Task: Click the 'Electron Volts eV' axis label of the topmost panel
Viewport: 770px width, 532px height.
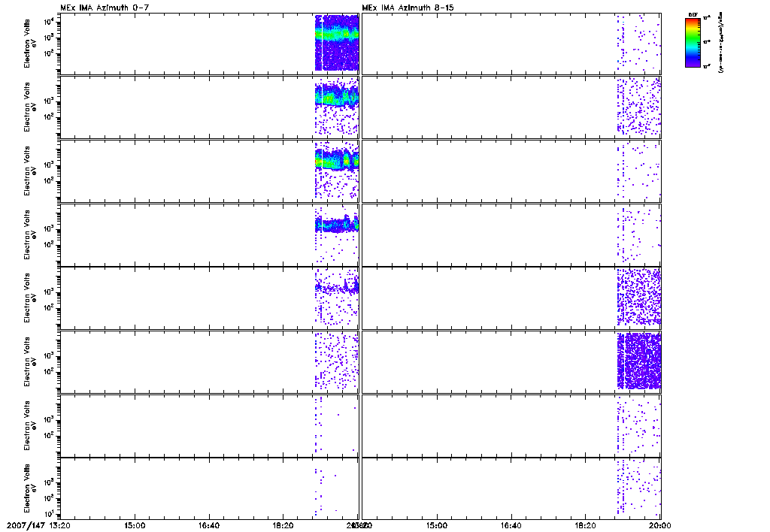Action: [30, 44]
